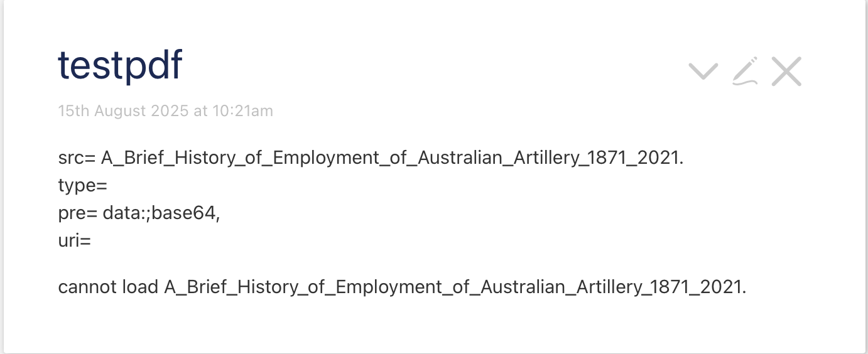Click the pre= label

click(x=79, y=213)
